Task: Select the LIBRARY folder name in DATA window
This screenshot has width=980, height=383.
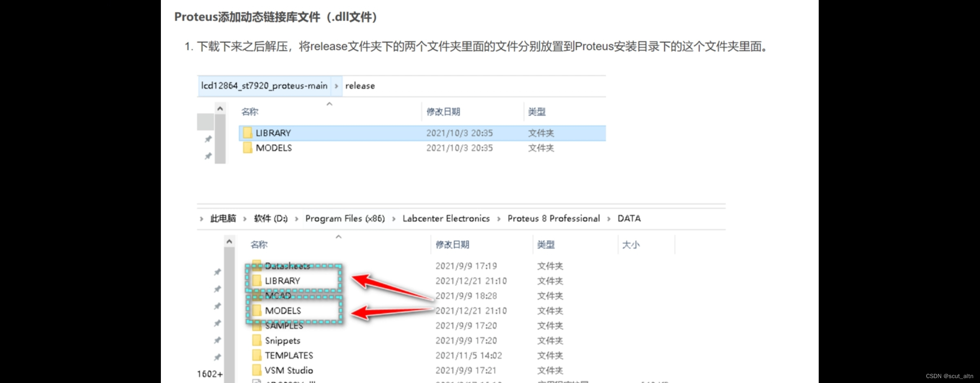Action: pyautogui.click(x=283, y=281)
